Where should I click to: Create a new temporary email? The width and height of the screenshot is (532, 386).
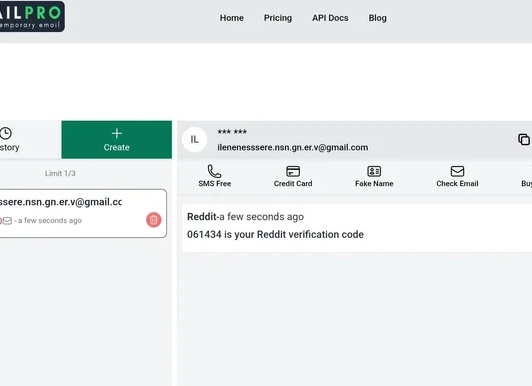click(x=116, y=139)
